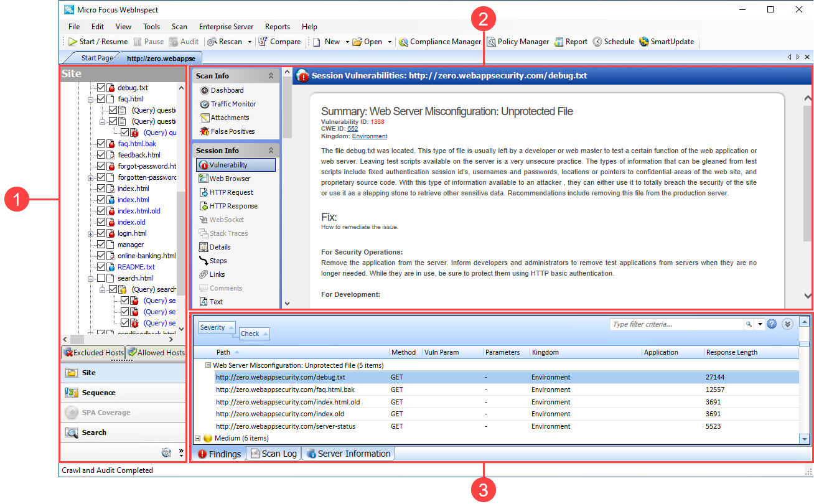Viewport: 814px width, 504px height.
Task: Toggle the manager node checkbox
Action: point(101,245)
